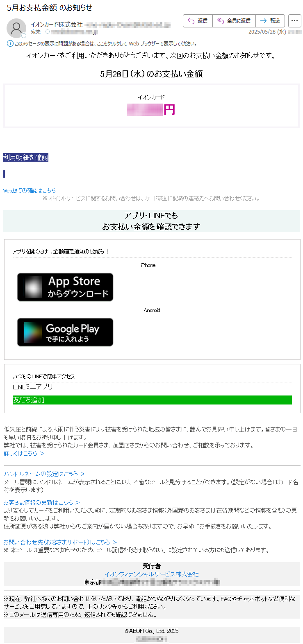Image resolution: width=303 pixels, height=644 pixels.
Task: Open message in web browser info bar
Action: click(105, 43)
